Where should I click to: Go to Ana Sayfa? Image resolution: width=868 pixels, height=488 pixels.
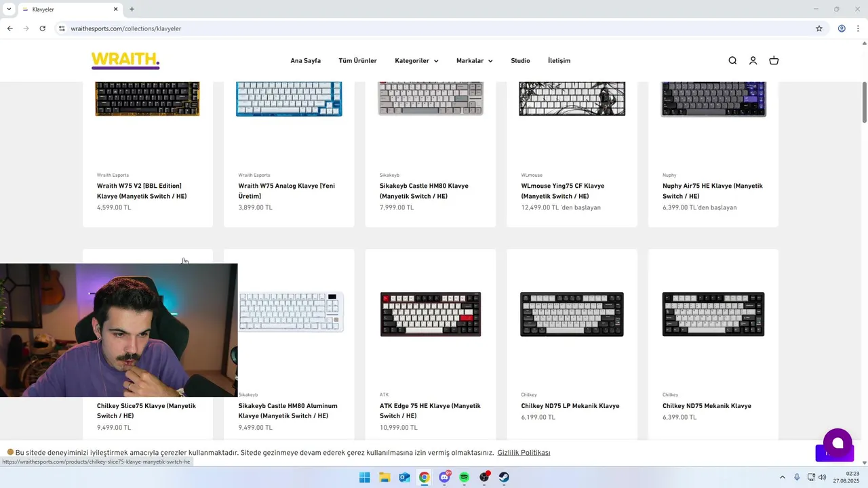click(x=306, y=60)
